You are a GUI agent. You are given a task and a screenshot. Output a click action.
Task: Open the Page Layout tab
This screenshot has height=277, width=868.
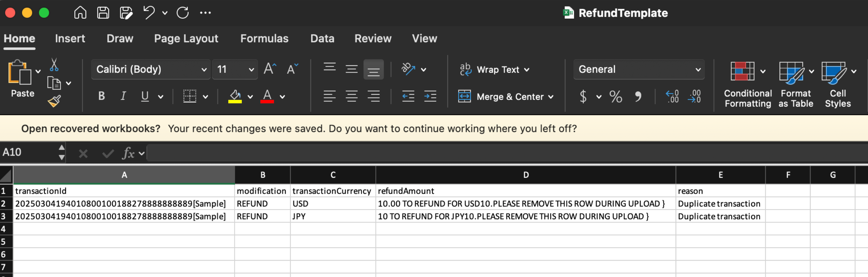[x=186, y=39]
